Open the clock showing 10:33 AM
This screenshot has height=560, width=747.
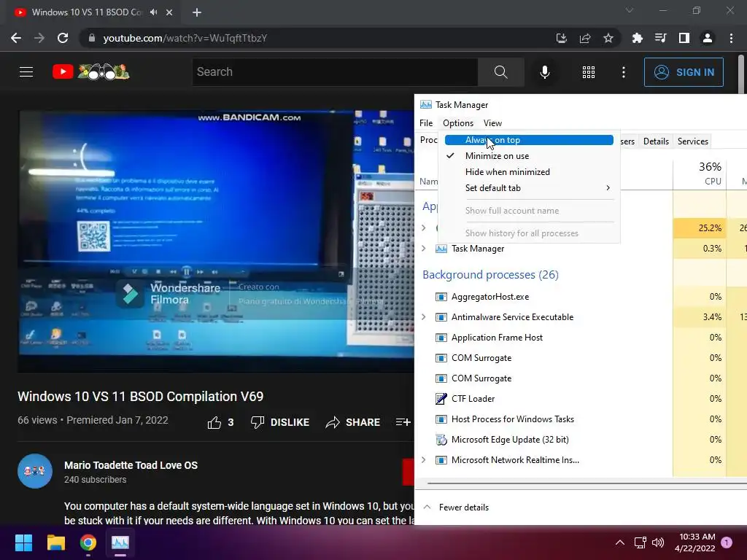click(x=694, y=542)
